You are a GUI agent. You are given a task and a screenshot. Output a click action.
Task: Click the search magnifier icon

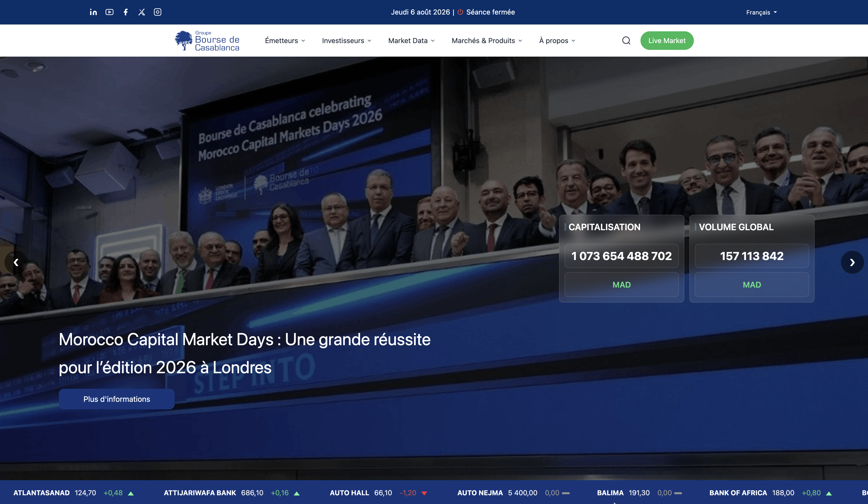coord(626,41)
